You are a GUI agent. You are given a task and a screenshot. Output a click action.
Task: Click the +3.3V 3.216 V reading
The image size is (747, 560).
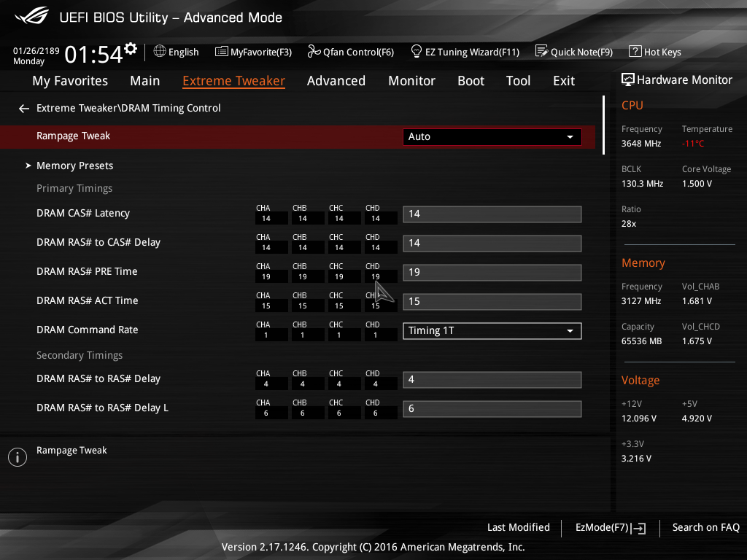click(x=636, y=459)
